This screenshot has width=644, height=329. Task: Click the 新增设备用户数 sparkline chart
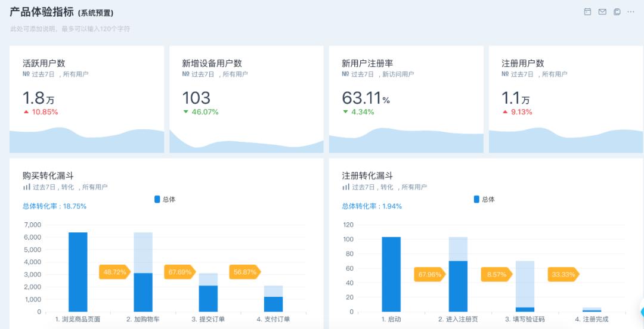click(x=246, y=142)
